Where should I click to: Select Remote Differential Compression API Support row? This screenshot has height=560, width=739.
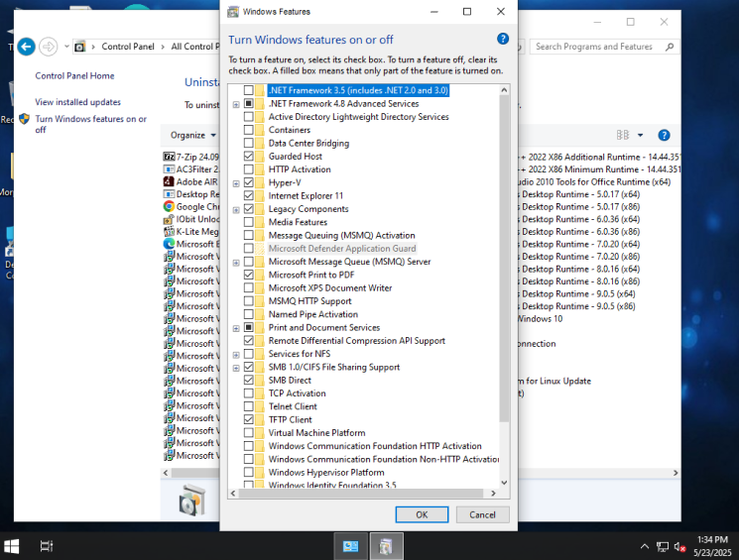pos(356,341)
